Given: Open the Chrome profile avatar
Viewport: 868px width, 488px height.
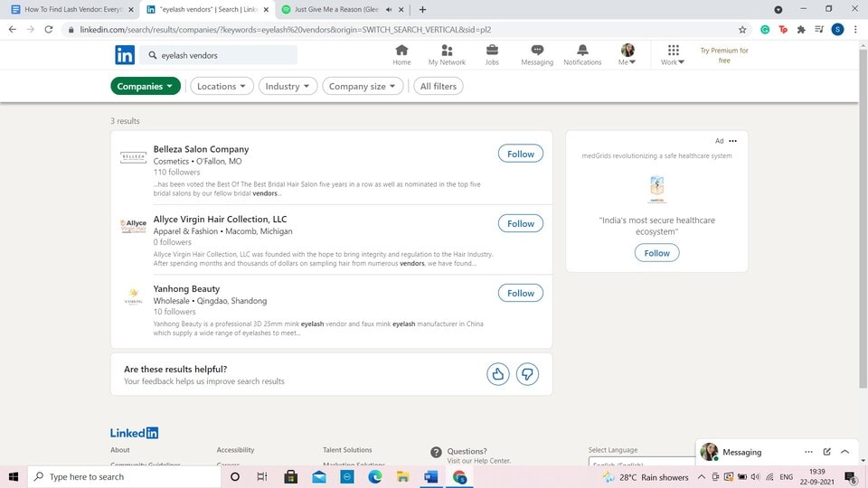Looking at the screenshot, I should click(837, 30).
